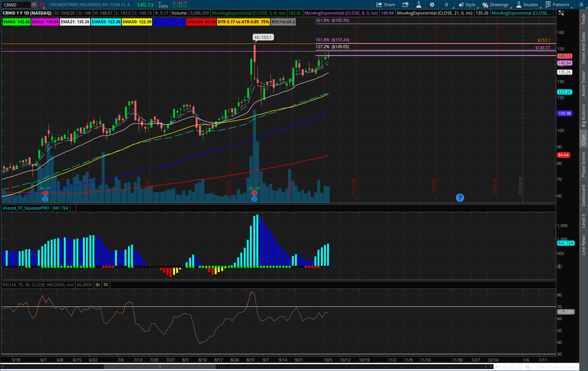Toggle the 70 overbought level in RSI header
Image resolution: width=588 pixels, height=371 pixels.
[x=105, y=284]
